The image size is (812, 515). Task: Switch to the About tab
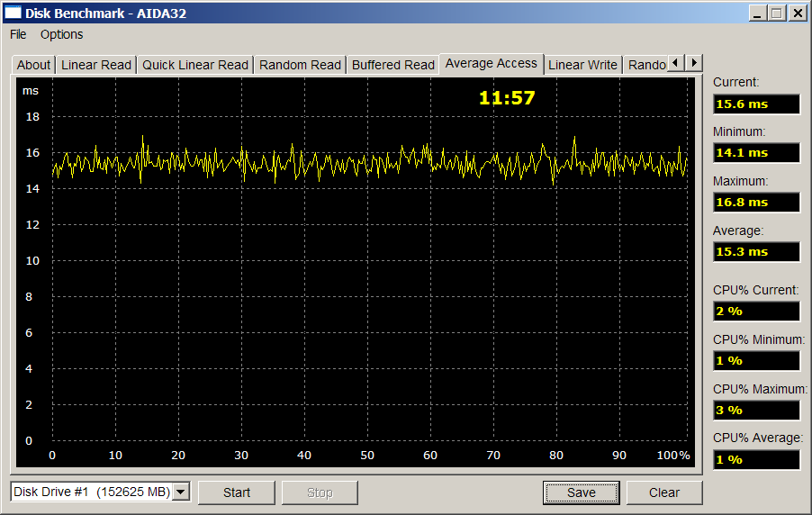pyautogui.click(x=33, y=65)
